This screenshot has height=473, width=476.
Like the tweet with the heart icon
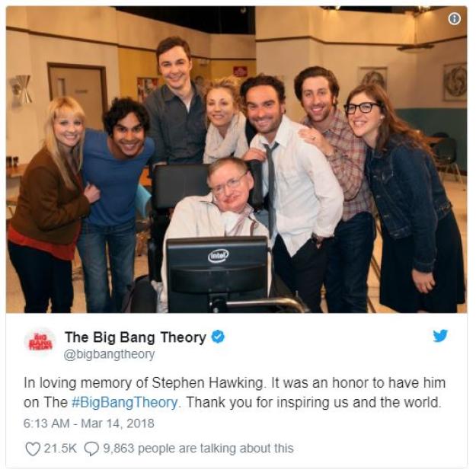click(33, 449)
